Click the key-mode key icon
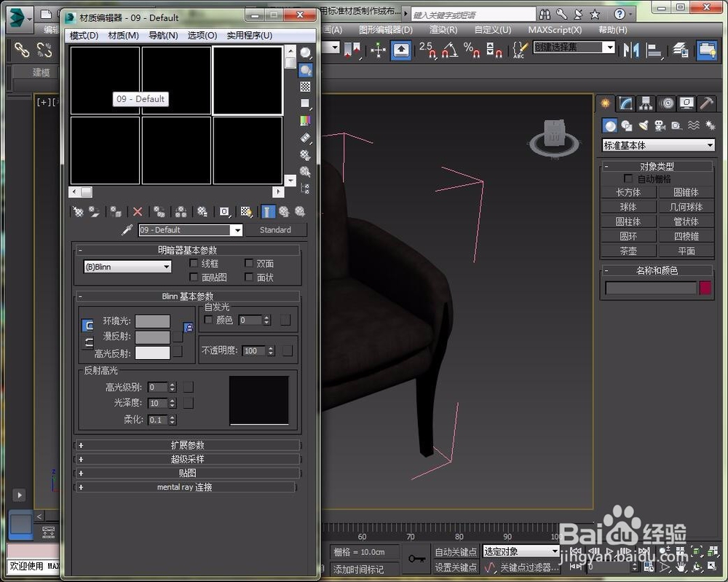 (x=416, y=559)
